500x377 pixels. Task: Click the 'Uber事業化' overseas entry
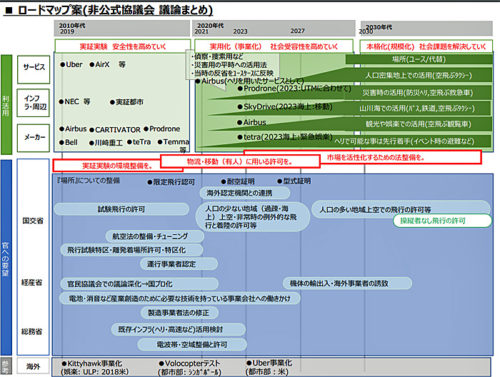coord(268,367)
